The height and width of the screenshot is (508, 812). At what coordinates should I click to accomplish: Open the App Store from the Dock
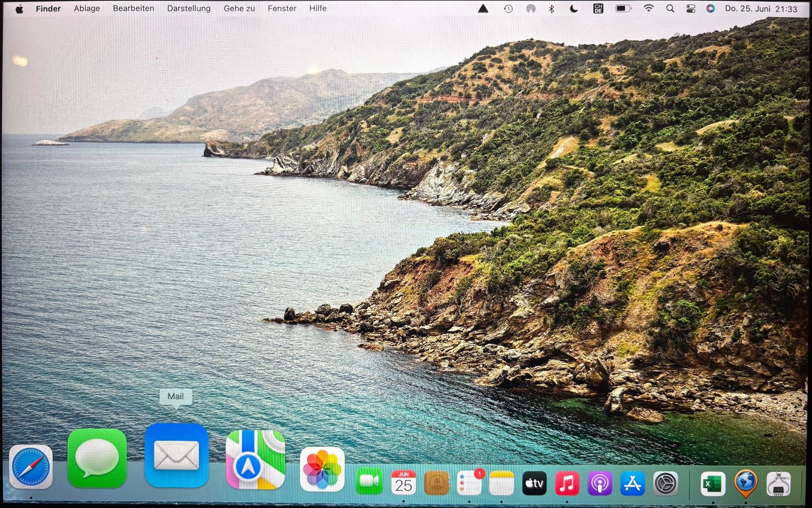(632, 484)
